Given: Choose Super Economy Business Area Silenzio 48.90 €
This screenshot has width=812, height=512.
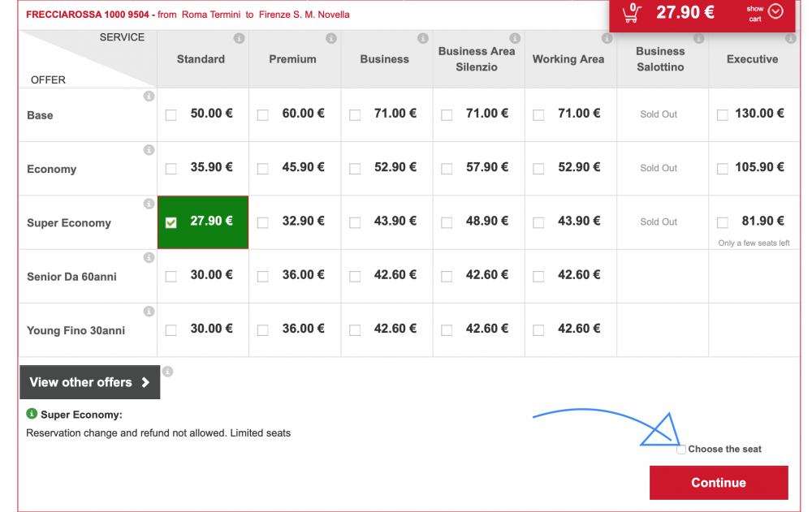Looking at the screenshot, I should 447,222.
